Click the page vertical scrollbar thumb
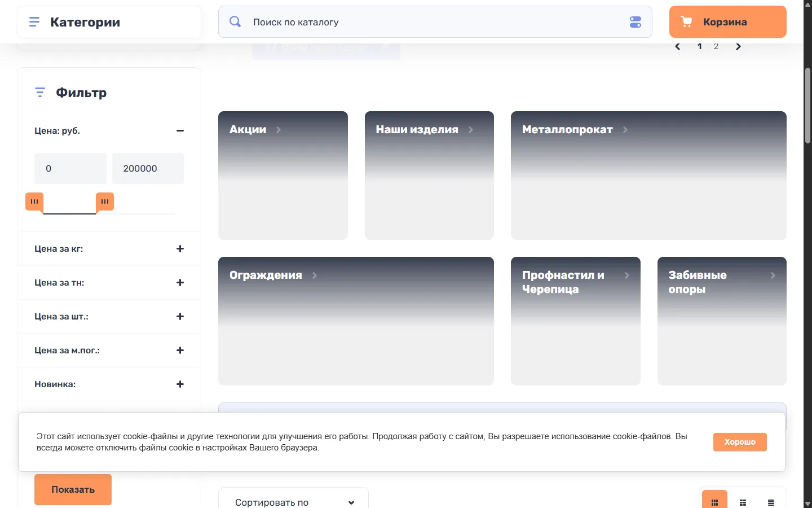This screenshot has height=508, width=812. coord(807,106)
